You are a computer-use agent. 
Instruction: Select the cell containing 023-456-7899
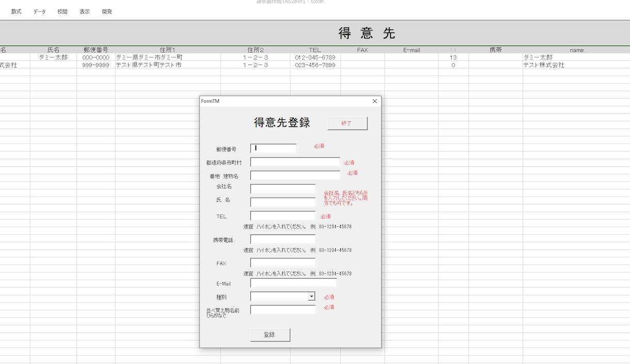pyautogui.click(x=315, y=65)
